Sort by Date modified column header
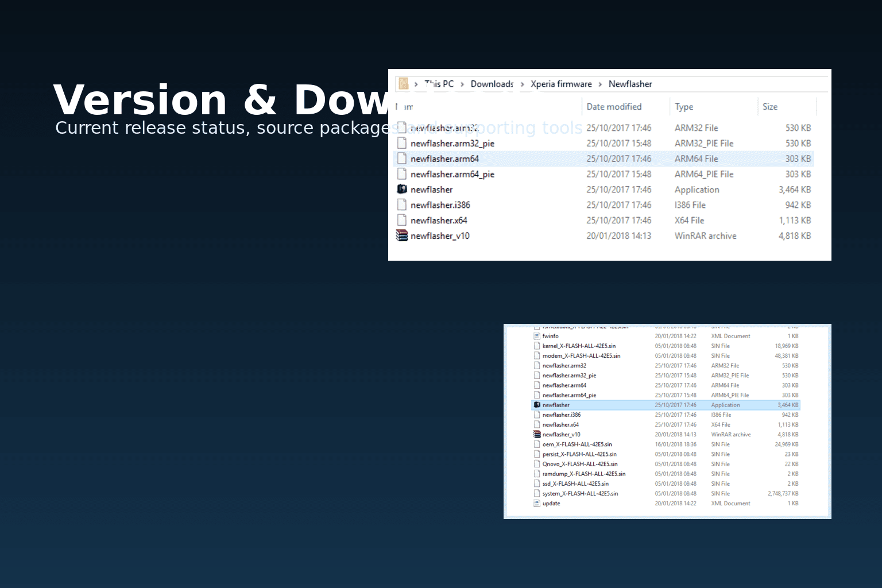Viewport: 882px width, 588px height. 614,107
